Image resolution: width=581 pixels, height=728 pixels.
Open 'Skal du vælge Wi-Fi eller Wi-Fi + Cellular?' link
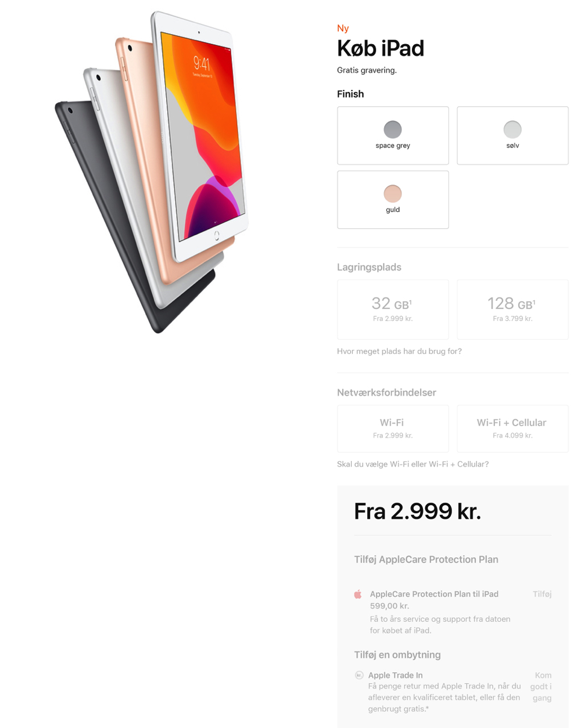pyautogui.click(x=413, y=464)
